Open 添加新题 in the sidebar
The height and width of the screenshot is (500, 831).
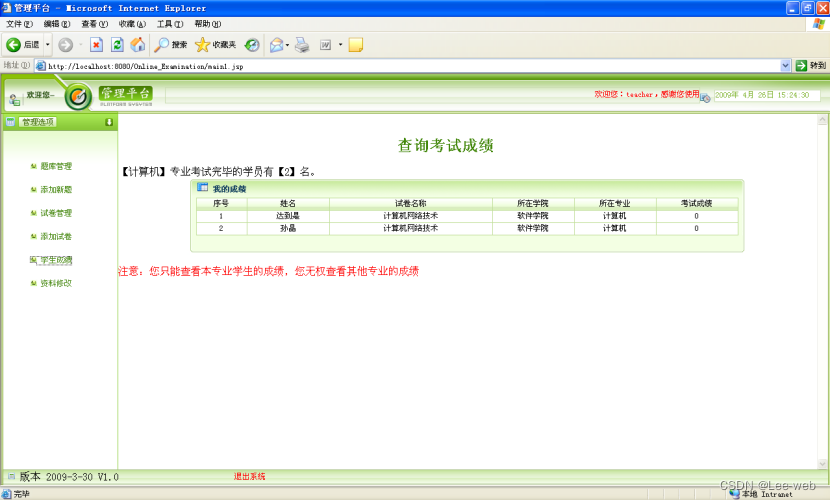[x=56, y=189]
